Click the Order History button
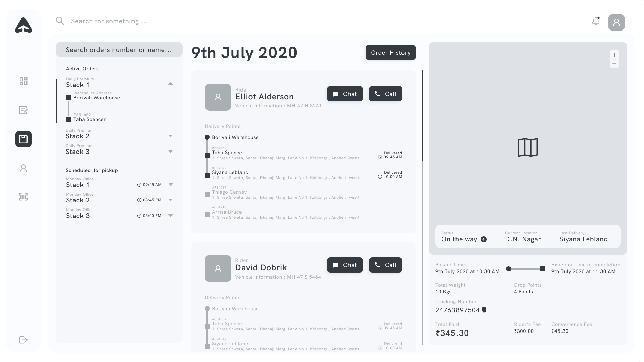This screenshot has height=362, width=644. 390,53
